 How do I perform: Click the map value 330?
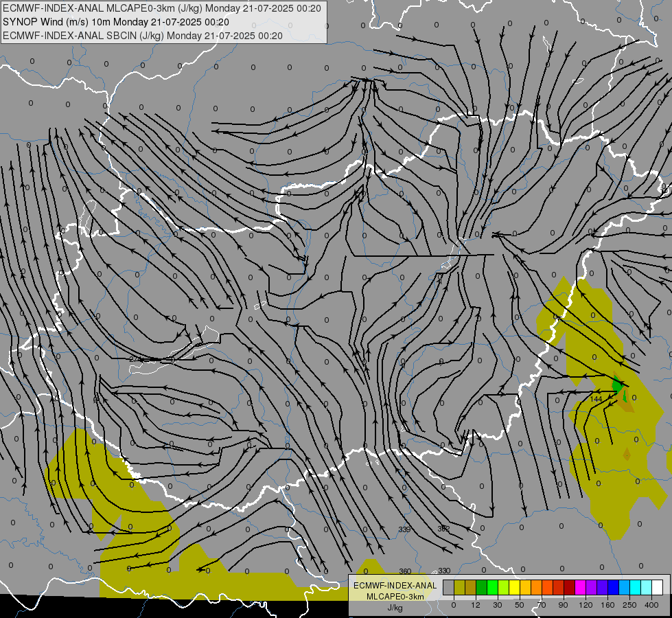coord(444,571)
